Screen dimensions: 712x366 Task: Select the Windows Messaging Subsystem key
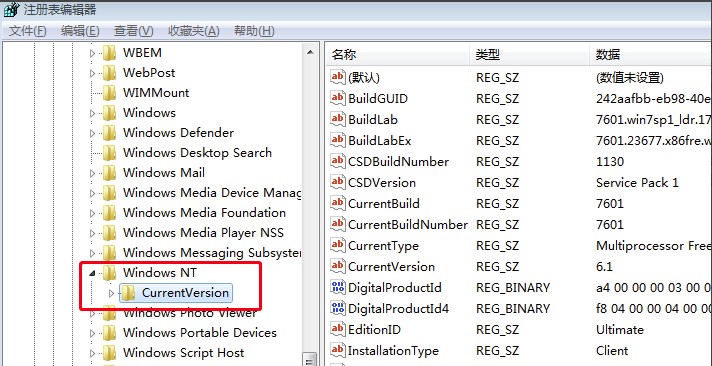[x=212, y=253]
